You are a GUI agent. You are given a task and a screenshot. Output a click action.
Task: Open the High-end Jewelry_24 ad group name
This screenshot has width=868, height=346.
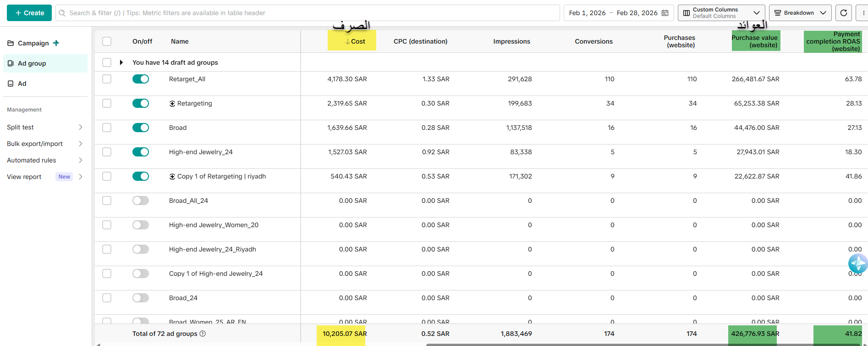(201, 152)
